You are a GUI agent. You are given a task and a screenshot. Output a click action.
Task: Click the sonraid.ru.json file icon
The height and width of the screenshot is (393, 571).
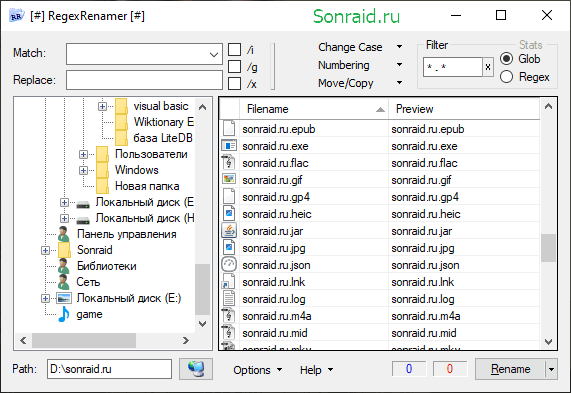pos(229,264)
